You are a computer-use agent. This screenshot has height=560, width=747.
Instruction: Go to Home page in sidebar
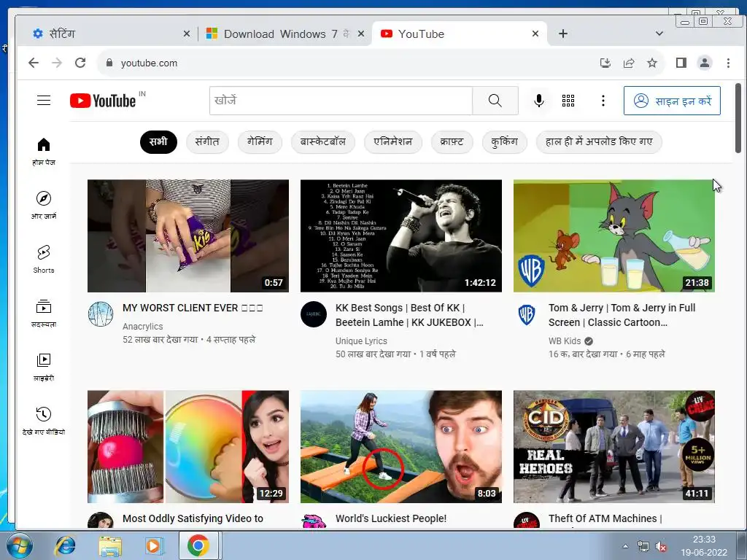coord(44,152)
